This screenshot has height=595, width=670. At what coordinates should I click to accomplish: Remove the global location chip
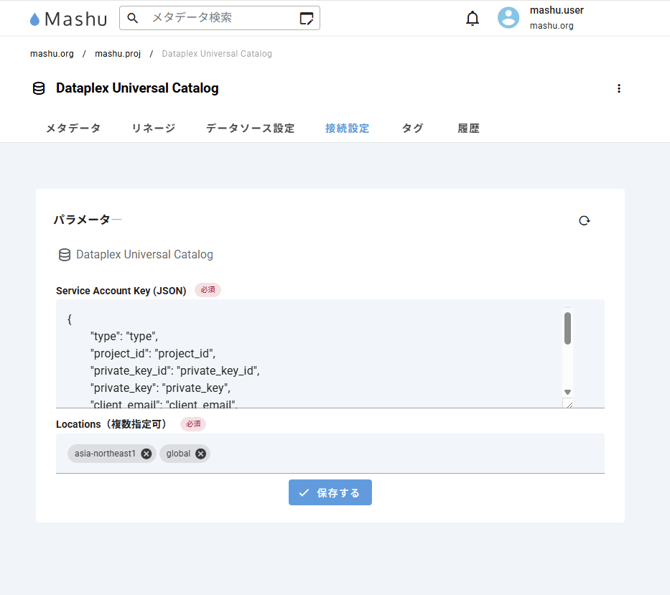click(201, 454)
